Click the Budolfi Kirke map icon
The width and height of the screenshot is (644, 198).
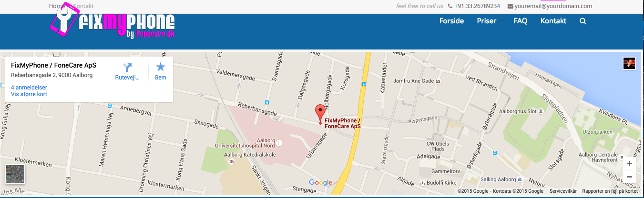(422, 183)
